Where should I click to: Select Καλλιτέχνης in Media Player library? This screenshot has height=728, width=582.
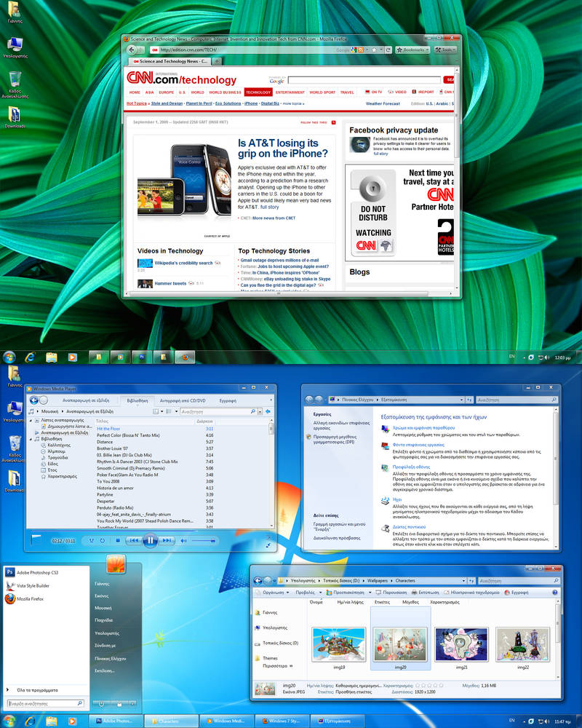(x=59, y=445)
